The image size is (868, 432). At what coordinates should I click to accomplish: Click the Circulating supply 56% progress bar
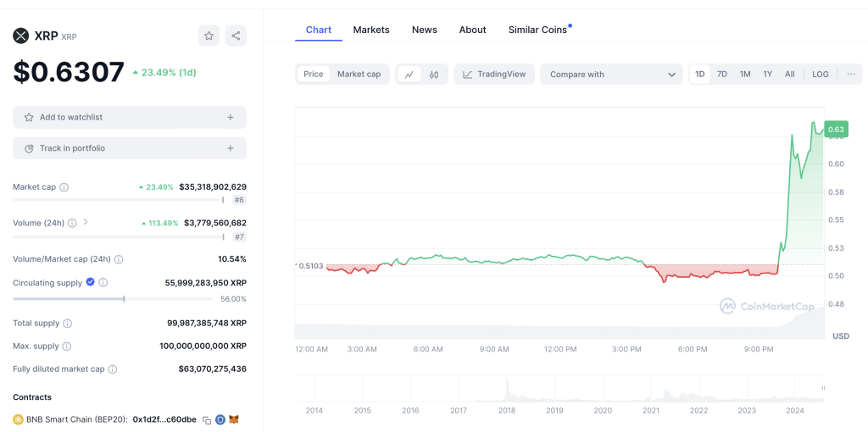coord(113,299)
